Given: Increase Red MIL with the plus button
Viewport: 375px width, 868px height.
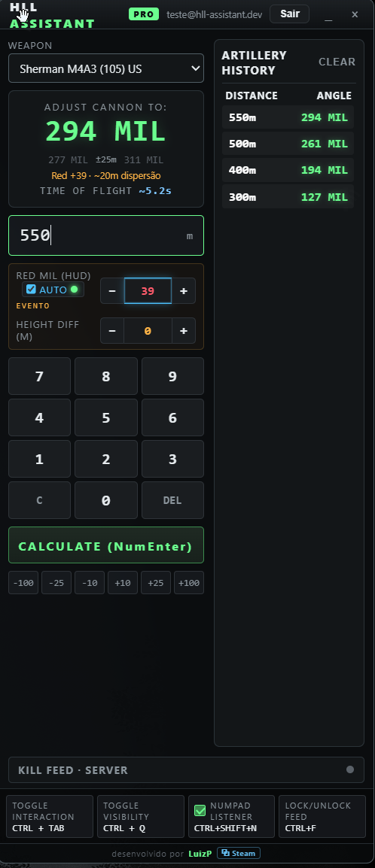Looking at the screenshot, I should 184,291.
